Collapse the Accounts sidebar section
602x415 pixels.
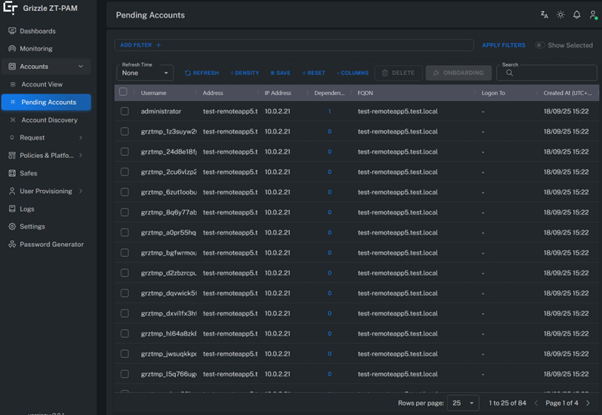pyautogui.click(x=81, y=67)
